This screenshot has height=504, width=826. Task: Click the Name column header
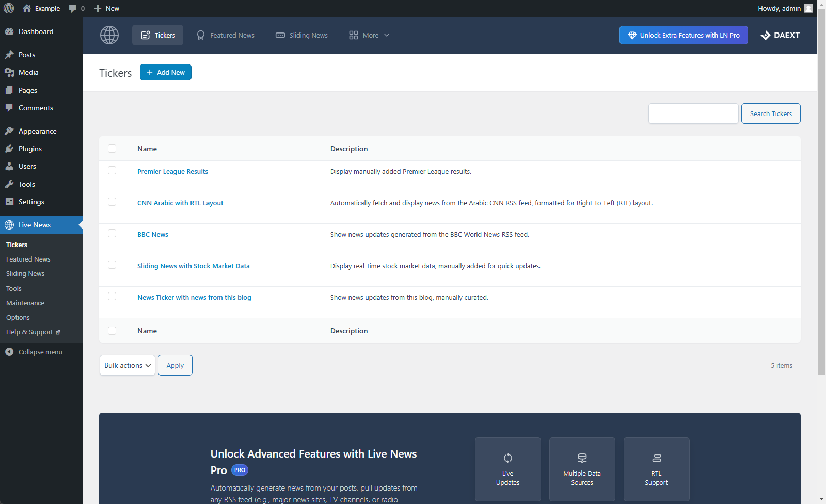147,149
